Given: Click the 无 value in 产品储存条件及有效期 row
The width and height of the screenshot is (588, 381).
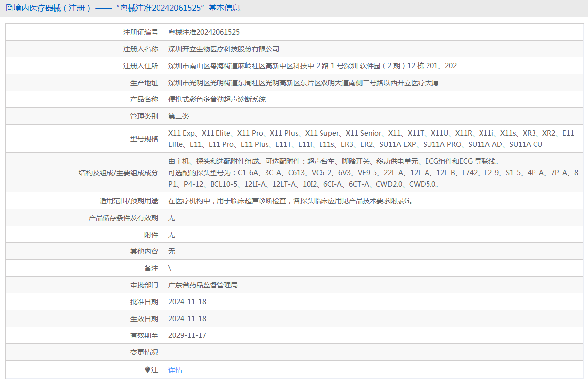Looking at the screenshot, I should [172, 218].
